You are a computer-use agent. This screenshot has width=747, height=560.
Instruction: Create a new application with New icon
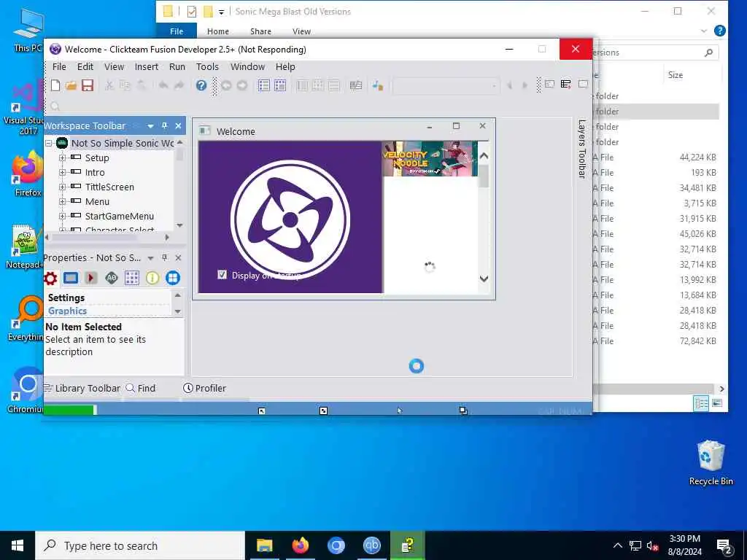tap(55, 86)
